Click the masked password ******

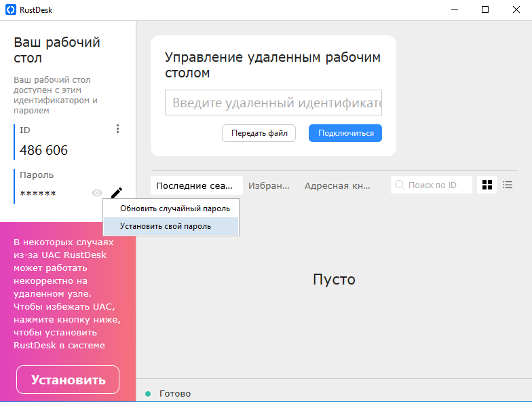(x=38, y=194)
